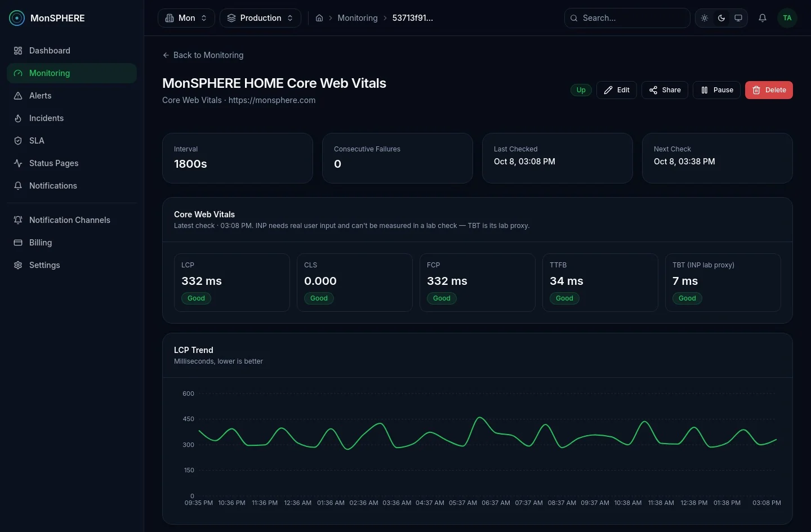Open Dashboard in the sidebar
Viewport: 811px width, 532px height.
click(72, 51)
